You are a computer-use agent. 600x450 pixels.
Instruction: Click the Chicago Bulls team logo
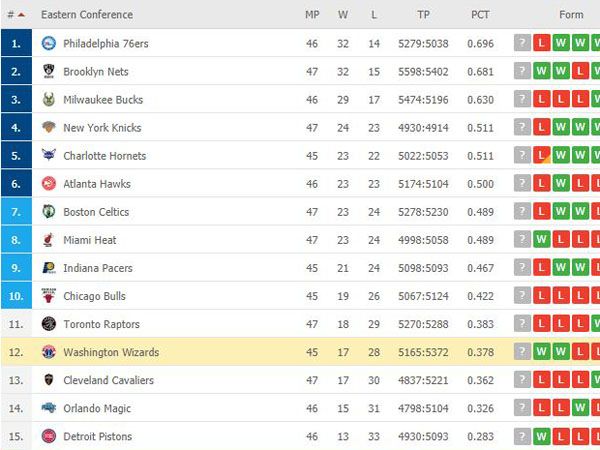click(49, 296)
